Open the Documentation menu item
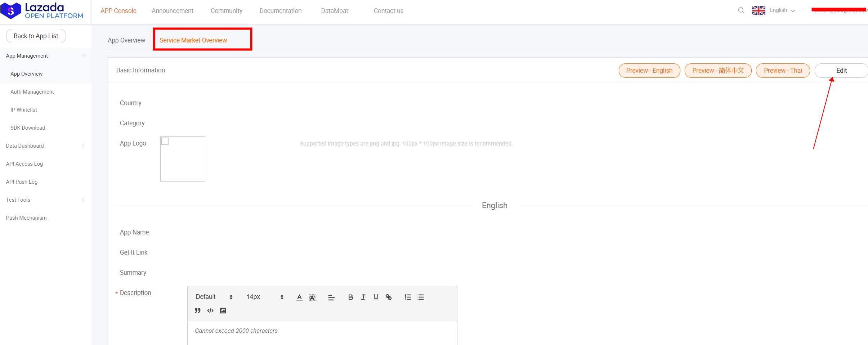The height and width of the screenshot is (345, 868). (281, 11)
